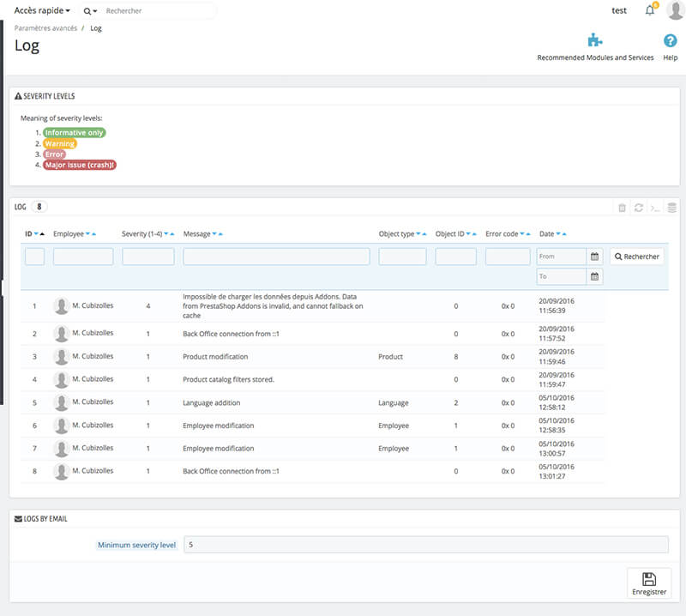This screenshot has width=686, height=616.
Task: Click the Rechercher filter button
Action: [636, 257]
